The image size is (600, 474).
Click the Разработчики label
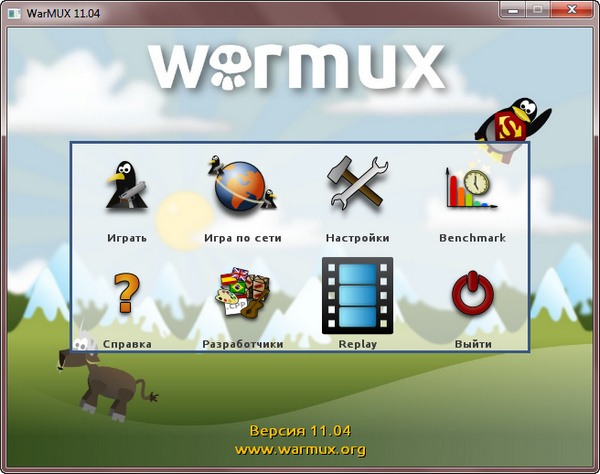243,344
